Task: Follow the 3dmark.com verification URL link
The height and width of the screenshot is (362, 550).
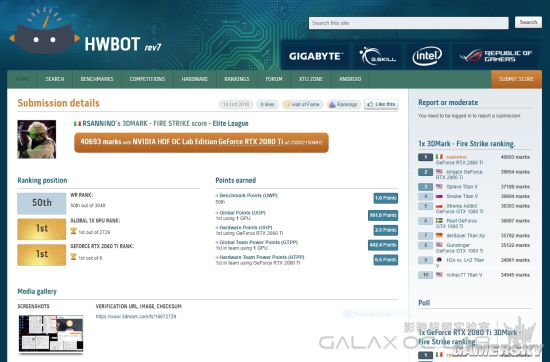Action: 136,316
